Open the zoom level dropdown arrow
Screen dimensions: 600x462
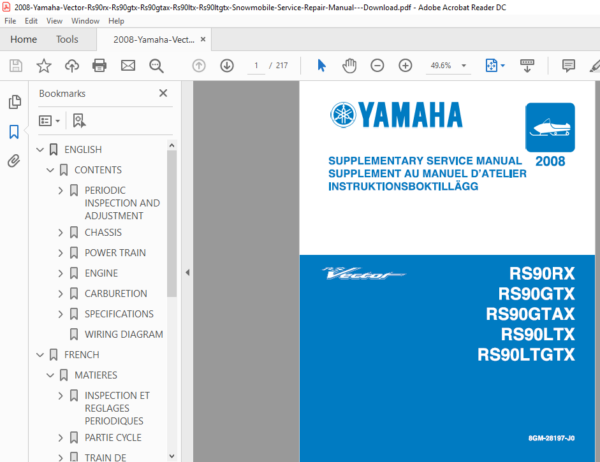pos(464,65)
